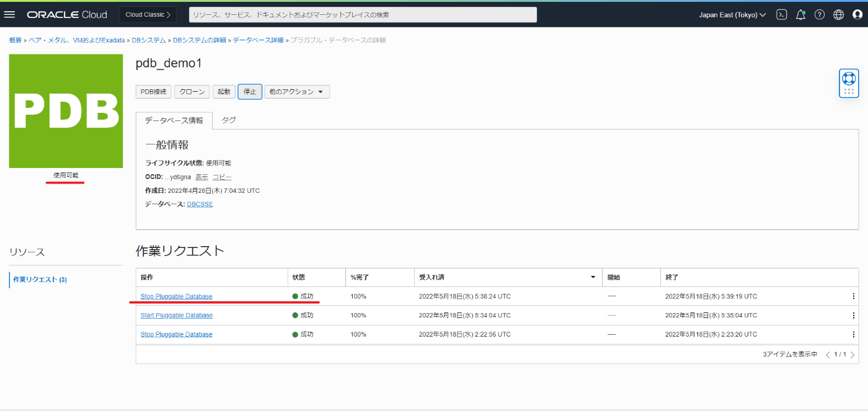Expand the 他のアクション dropdown
This screenshot has height=411, width=868.
click(297, 92)
